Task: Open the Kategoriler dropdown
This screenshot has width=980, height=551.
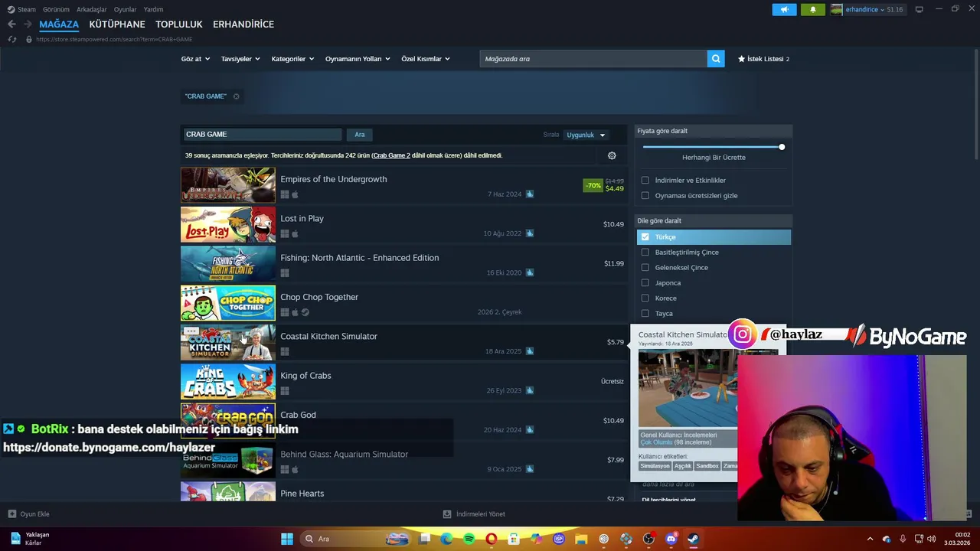Action: pyautogui.click(x=292, y=59)
